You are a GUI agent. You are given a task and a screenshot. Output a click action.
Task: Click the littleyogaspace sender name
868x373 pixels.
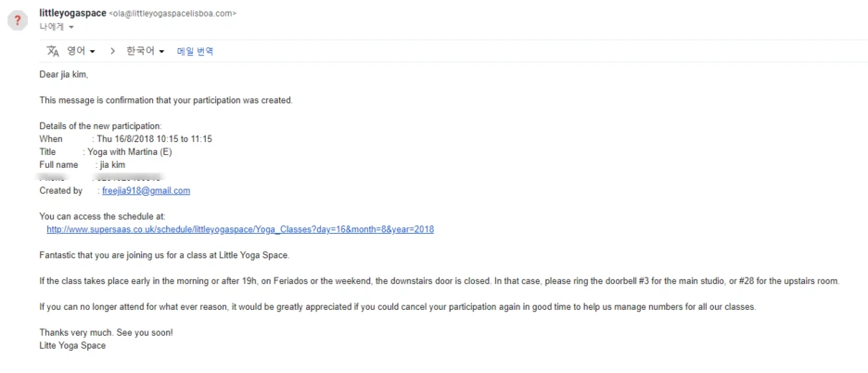click(x=72, y=13)
